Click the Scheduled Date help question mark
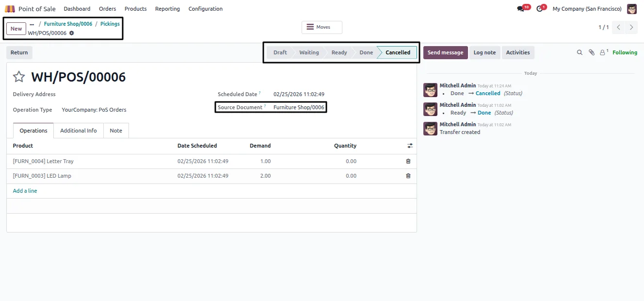The image size is (644, 301). (x=259, y=93)
